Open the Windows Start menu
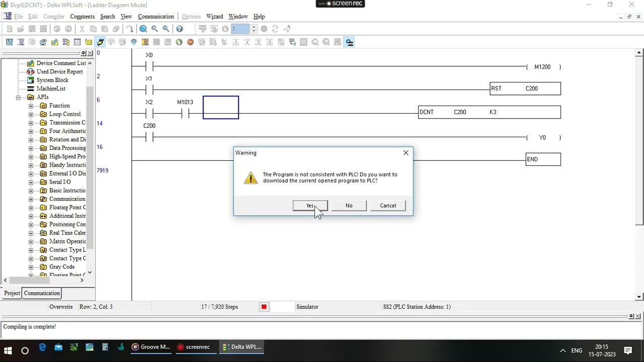The width and height of the screenshot is (644, 362). tap(8, 350)
